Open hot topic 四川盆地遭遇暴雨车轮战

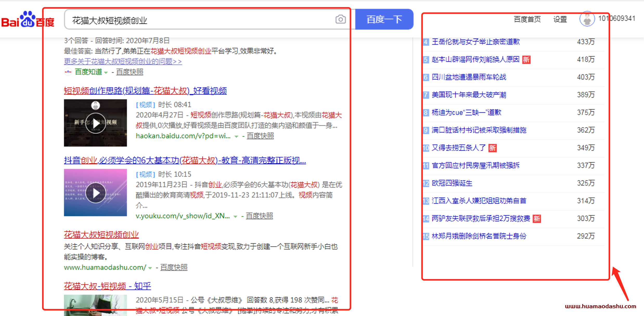(469, 77)
